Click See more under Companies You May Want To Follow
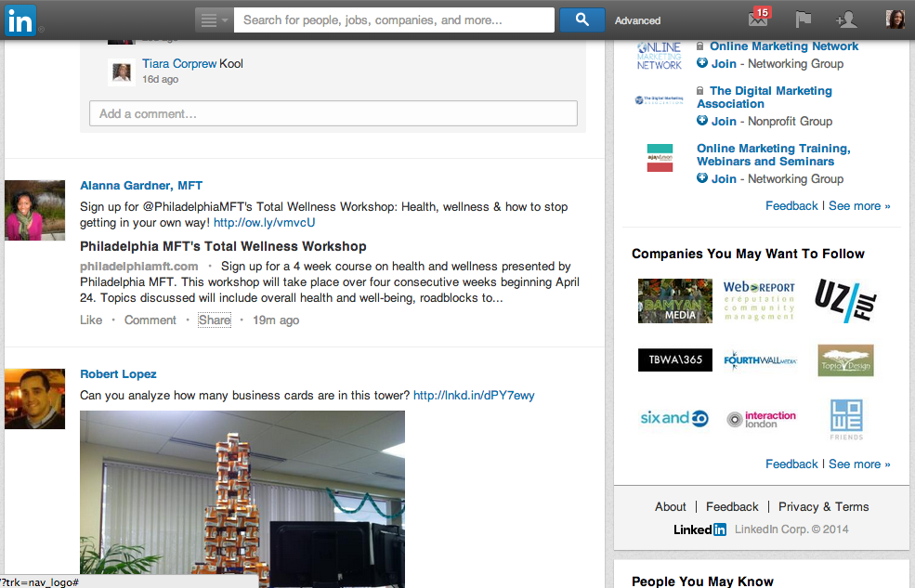 [859, 464]
